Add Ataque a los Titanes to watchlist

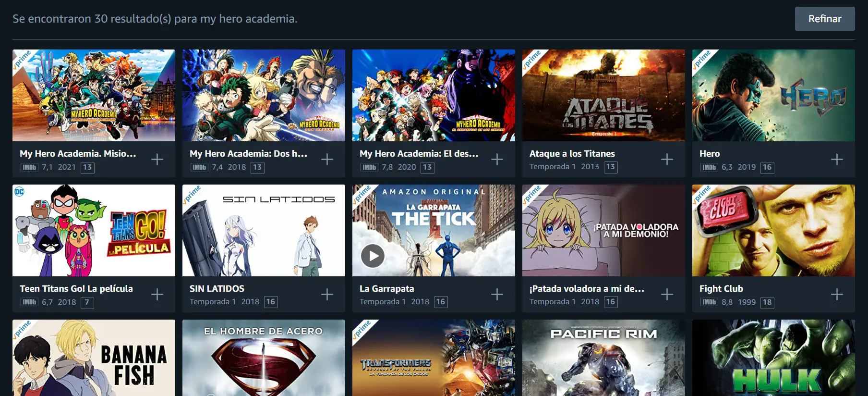[667, 159]
